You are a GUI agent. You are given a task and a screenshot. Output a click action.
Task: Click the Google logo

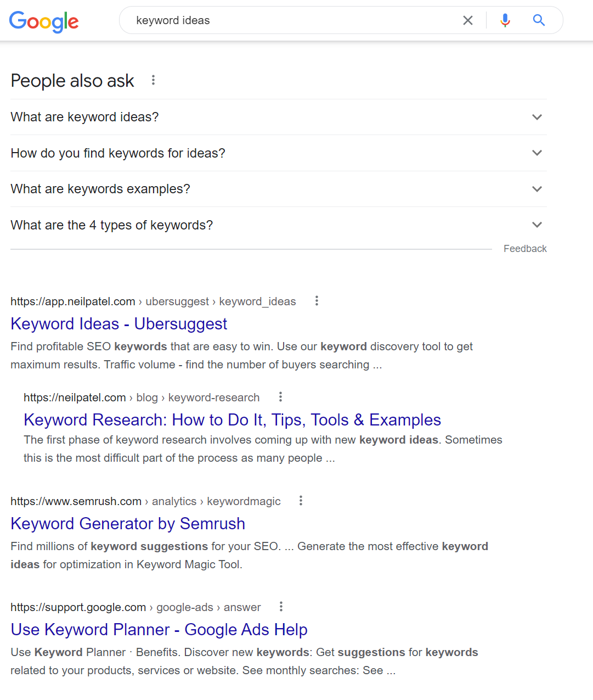[44, 21]
